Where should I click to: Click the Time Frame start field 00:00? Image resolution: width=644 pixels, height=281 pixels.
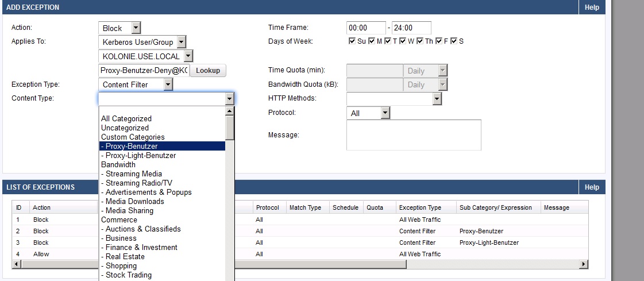[x=366, y=28]
